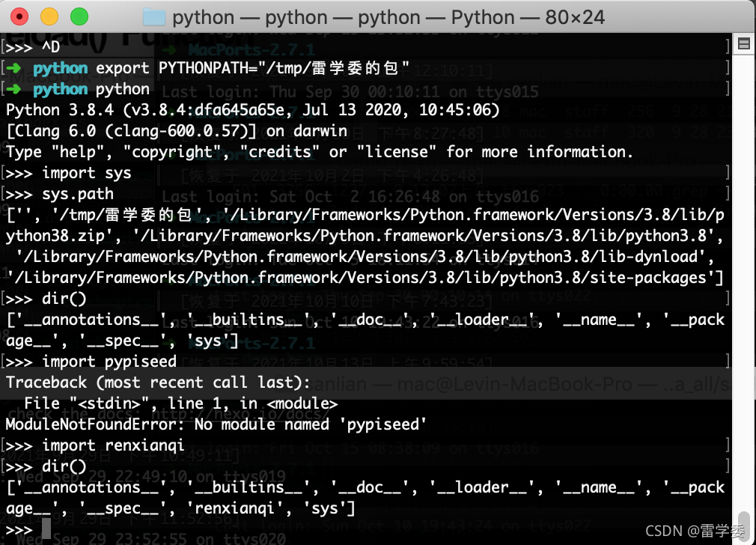Click the 'Python 3.8.4' version line

pyautogui.click(x=252, y=110)
